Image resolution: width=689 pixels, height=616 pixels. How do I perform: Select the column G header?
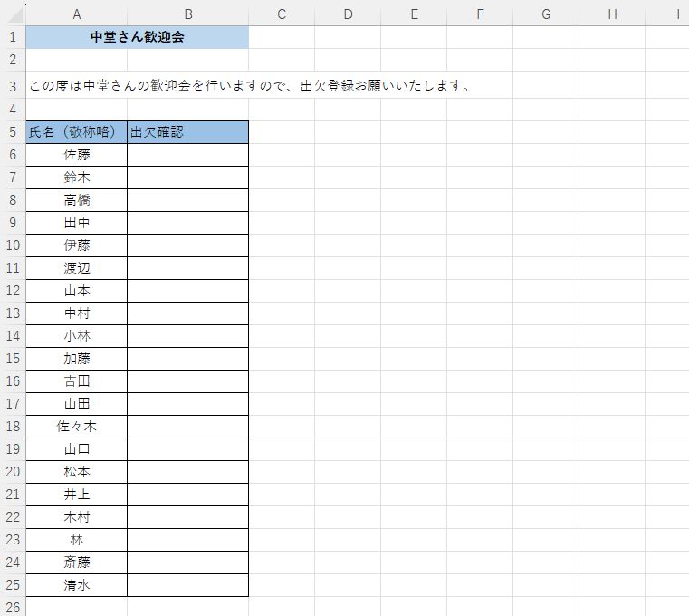[x=546, y=14]
